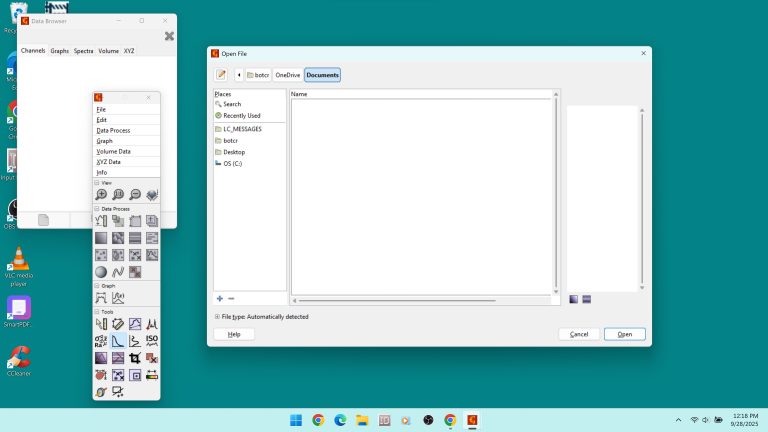Image resolution: width=768 pixels, height=432 pixels.
Task: Open Gwyddion from the Windows taskbar
Action: tap(472, 420)
